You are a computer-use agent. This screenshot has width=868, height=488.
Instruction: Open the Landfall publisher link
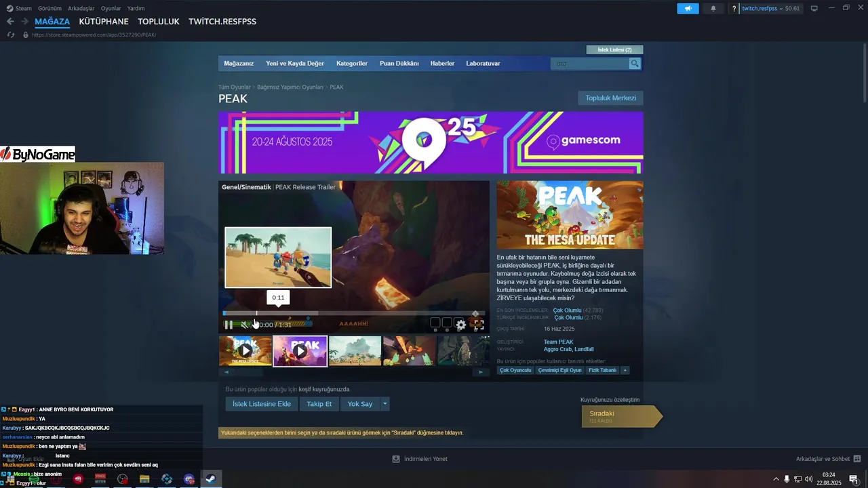[x=585, y=350]
